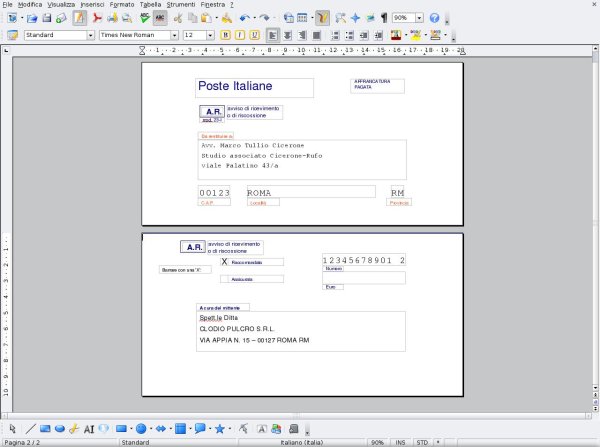The image size is (600, 447).
Task: Click the Edit file mode icon
Action: coord(80,18)
